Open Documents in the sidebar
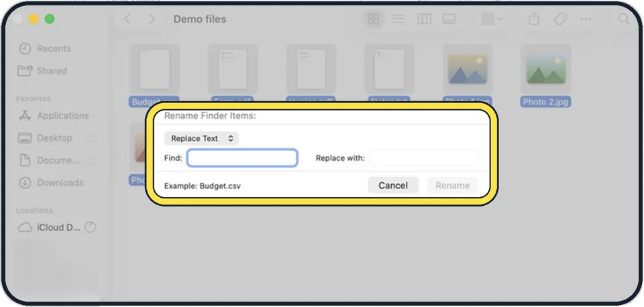 point(48,160)
